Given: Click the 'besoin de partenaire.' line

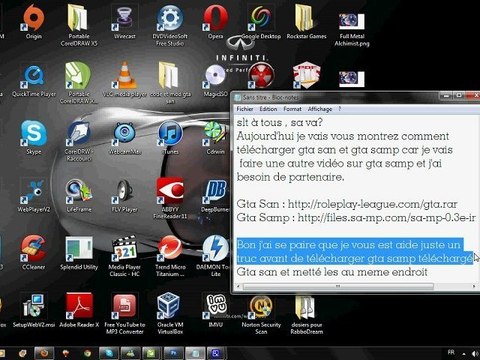Looking at the screenshot, I should 290,177.
